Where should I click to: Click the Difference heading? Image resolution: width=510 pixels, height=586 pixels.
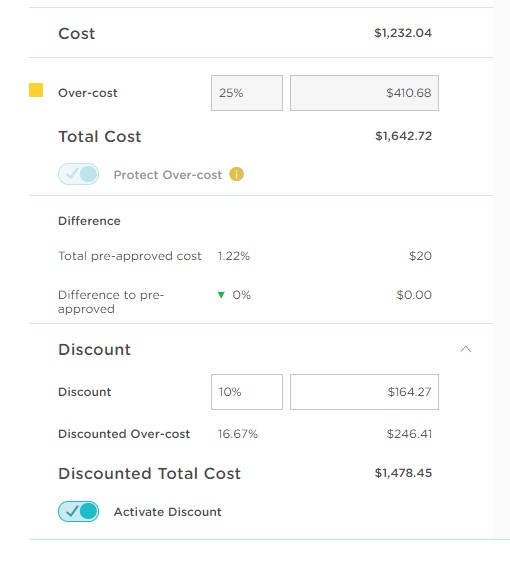[89, 221]
